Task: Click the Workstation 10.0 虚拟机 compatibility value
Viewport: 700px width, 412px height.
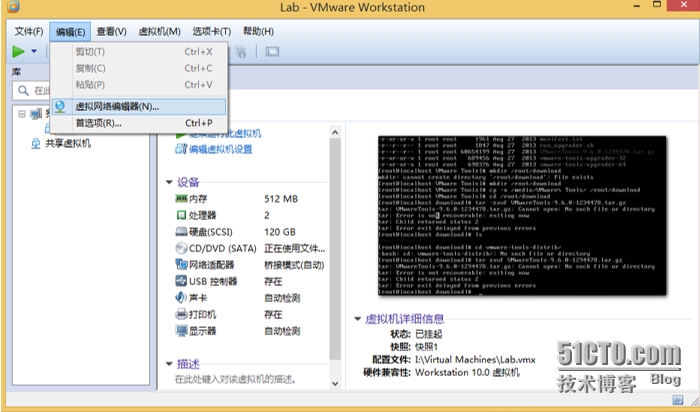Action: point(467,372)
